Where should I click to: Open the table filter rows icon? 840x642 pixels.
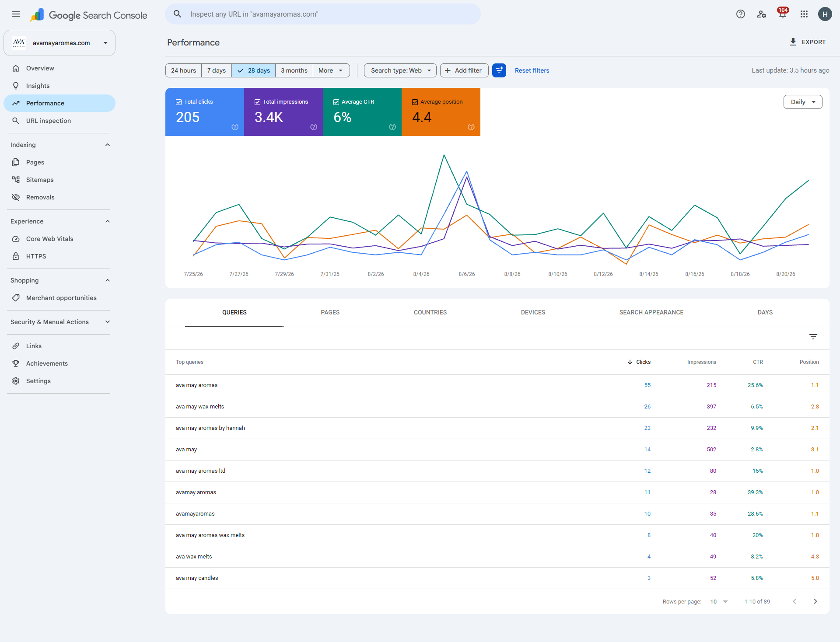813,337
